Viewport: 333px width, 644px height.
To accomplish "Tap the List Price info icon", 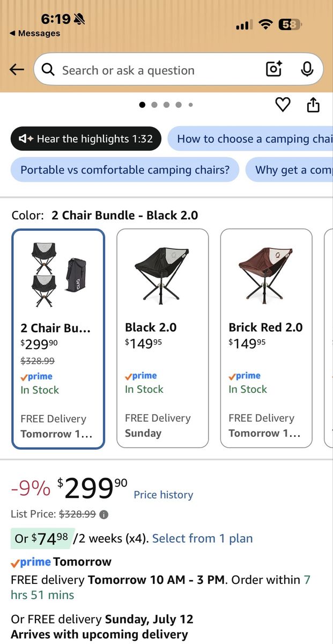I will (x=104, y=514).
